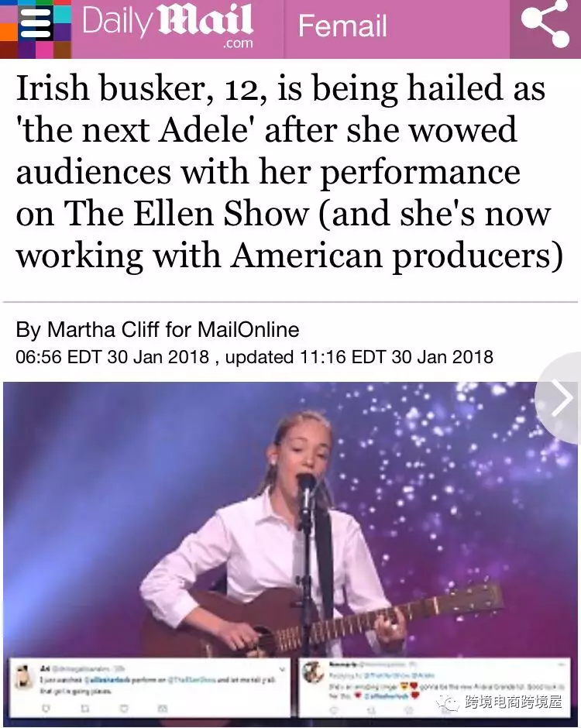Tap the share icon in header
This screenshot has height=728, width=581.
tap(545, 24)
